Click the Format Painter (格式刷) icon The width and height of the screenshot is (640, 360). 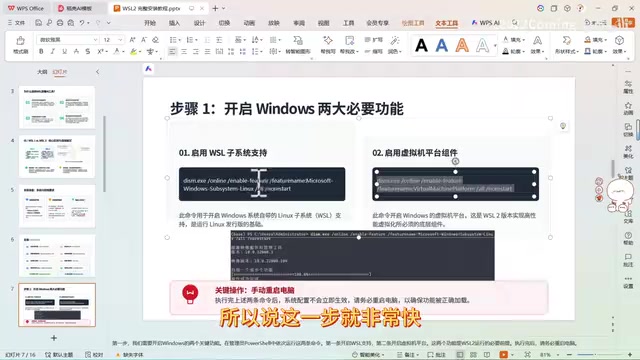(20, 44)
